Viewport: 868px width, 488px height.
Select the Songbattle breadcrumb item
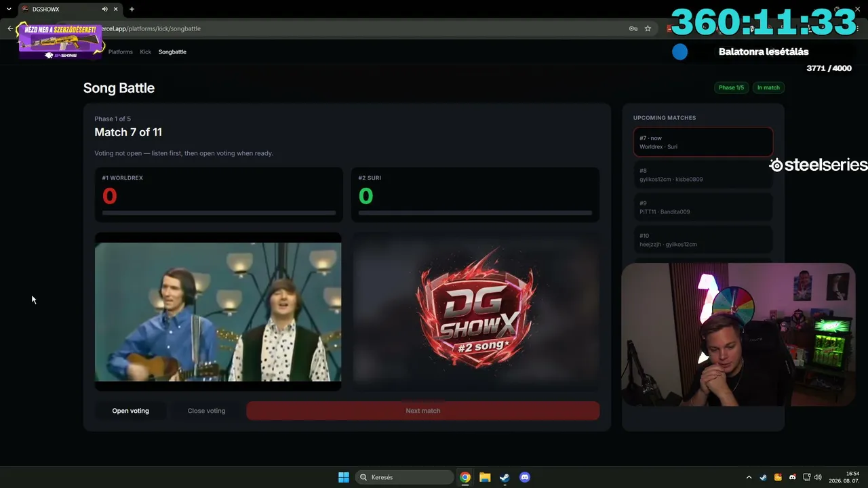tap(172, 52)
